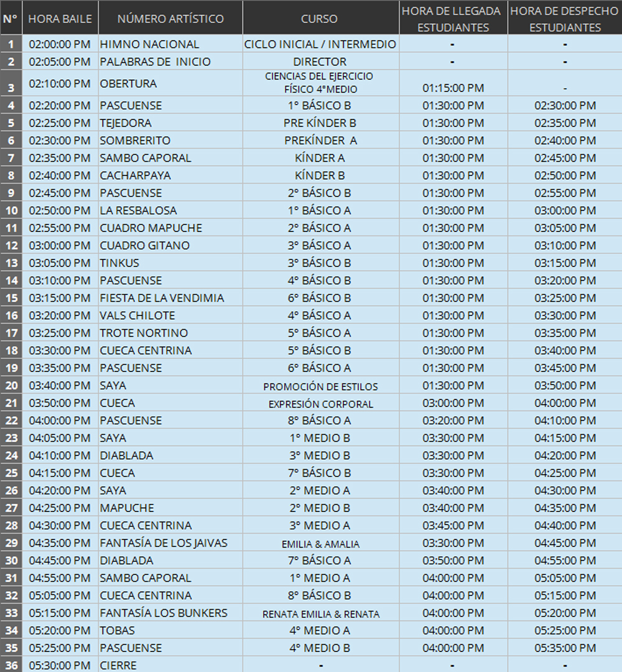The height and width of the screenshot is (672, 622).
Task: Select the '04:00:00 PM' dispatch cell
Action: [565, 403]
